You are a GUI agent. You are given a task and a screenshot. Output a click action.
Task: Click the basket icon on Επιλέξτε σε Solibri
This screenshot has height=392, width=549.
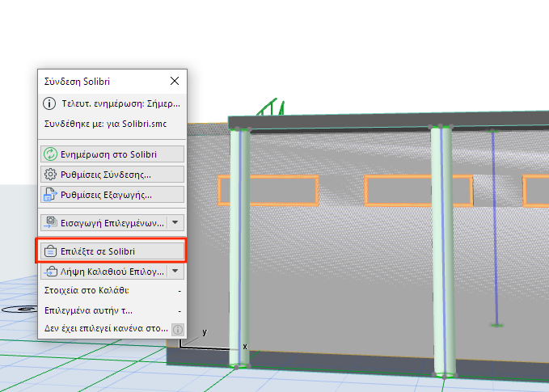click(x=50, y=251)
